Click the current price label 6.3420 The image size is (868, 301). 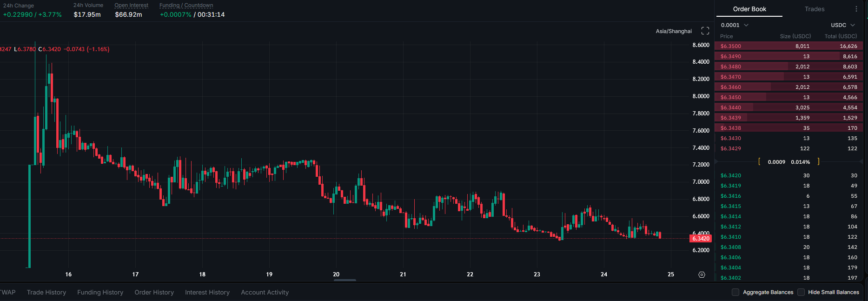[701, 239]
